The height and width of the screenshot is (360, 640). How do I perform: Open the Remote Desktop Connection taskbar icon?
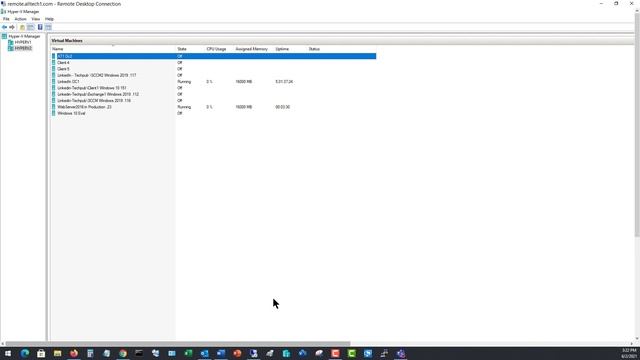pos(253,353)
